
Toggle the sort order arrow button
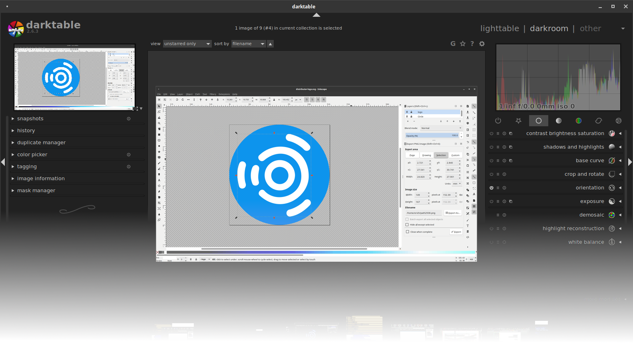271,44
